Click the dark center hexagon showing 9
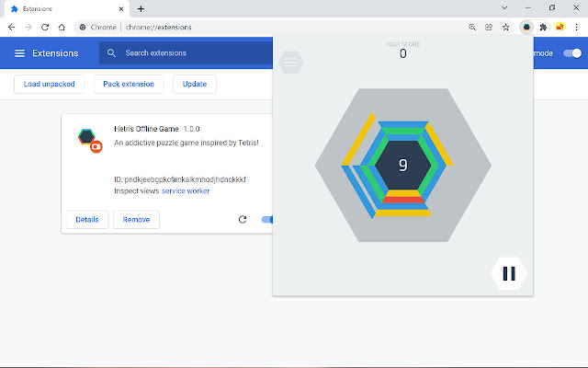The height and width of the screenshot is (368, 588). click(x=403, y=165)
